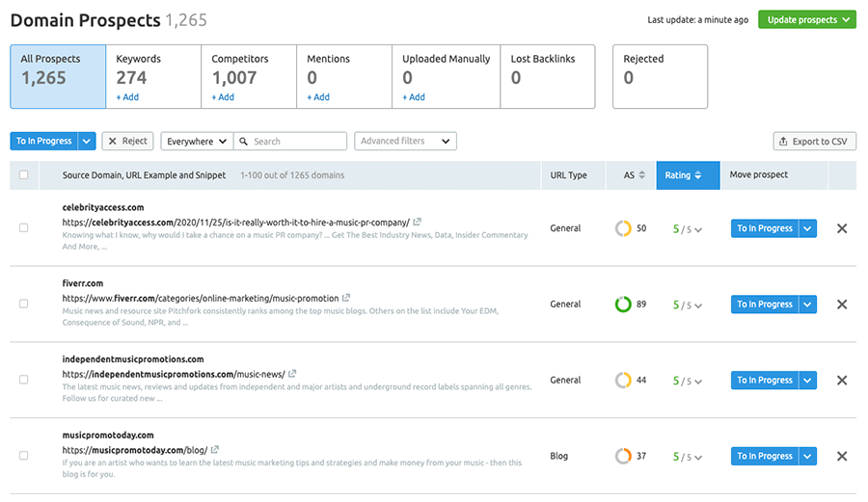Expand move options arrow for musicpromotoday.com
This screenshot has width=868, height=502.
(x=807, y=456)
